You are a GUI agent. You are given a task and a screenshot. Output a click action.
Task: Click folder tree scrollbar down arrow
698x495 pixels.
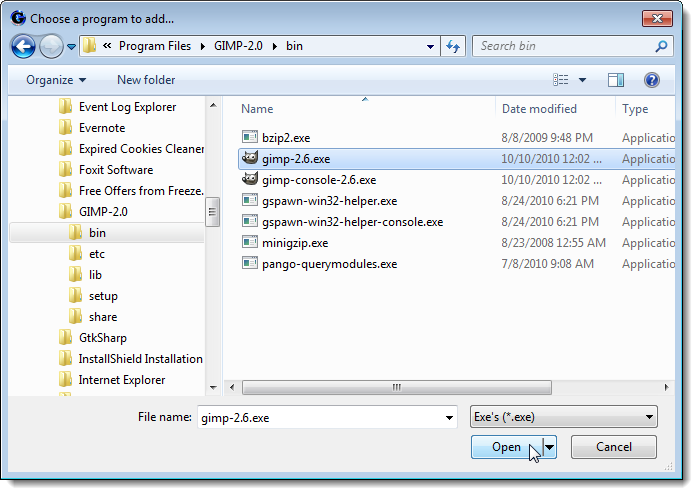(x=213, y=388)
